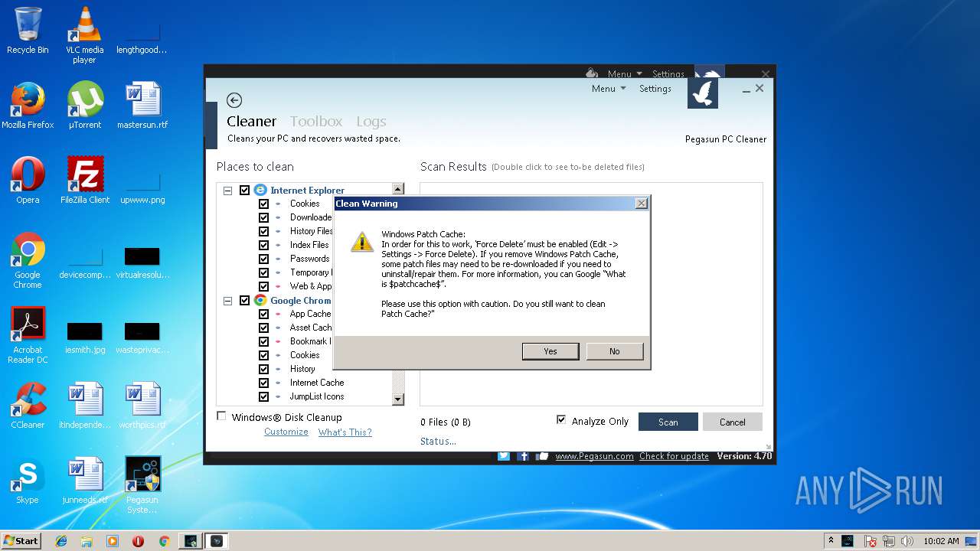Open Mozilla Firefox desktop shortcut
The image size is (980, 551).
pyautogui.click(x=28, y=106)
